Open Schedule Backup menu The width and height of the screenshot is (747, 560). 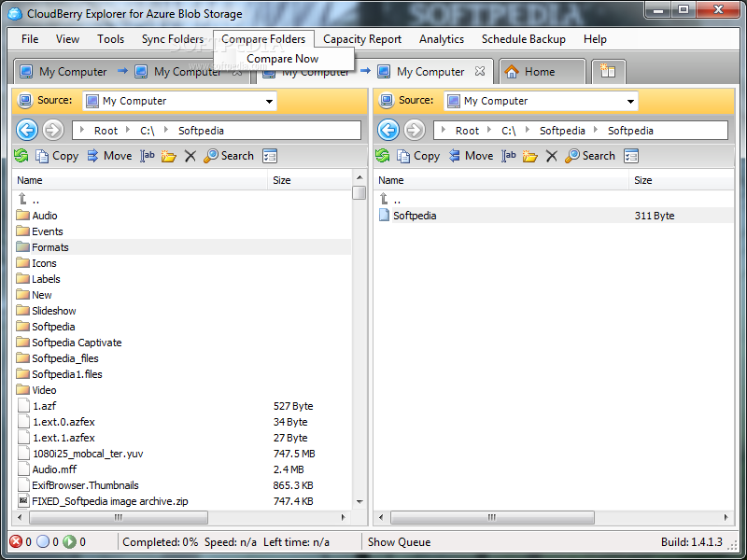523,39
